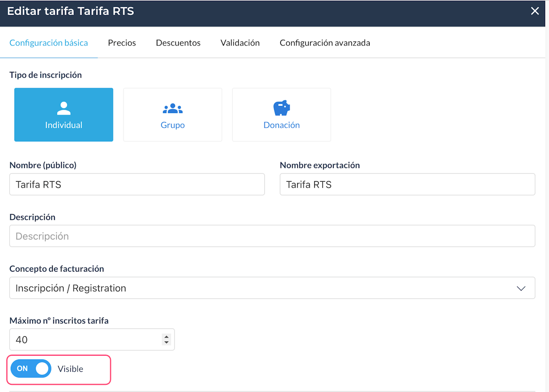This screenshot has height=392, width=549.
Task: Select the Individual inscription type
Action: [x=64, y=115]
